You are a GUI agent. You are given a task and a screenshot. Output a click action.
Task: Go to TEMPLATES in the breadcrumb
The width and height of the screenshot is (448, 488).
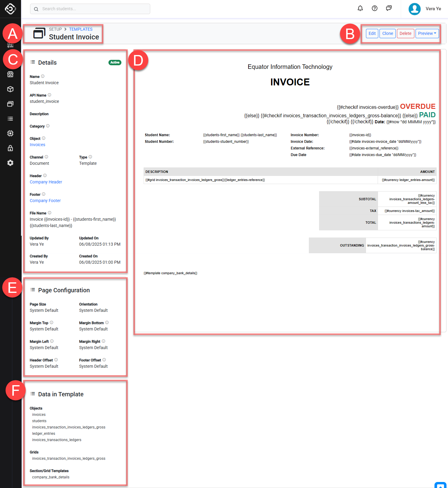[x=81, y=29]
